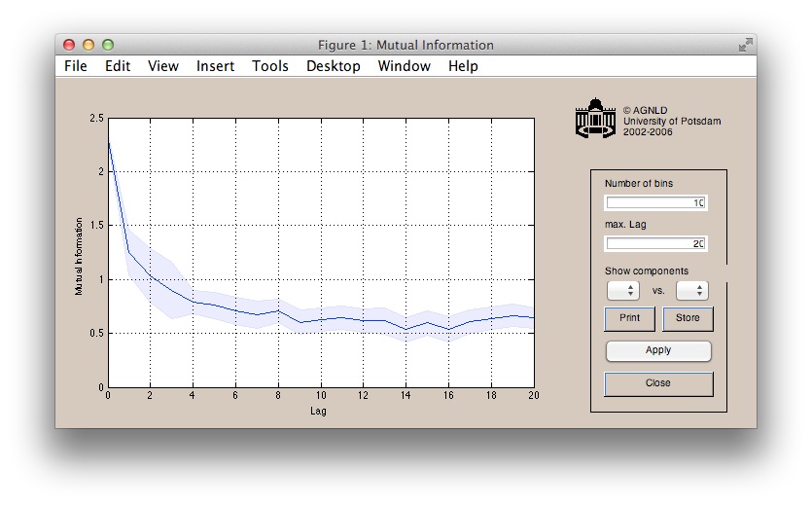Open the first Show components dropdown
The image size is (812, 505).
click(x=622, y=291)
